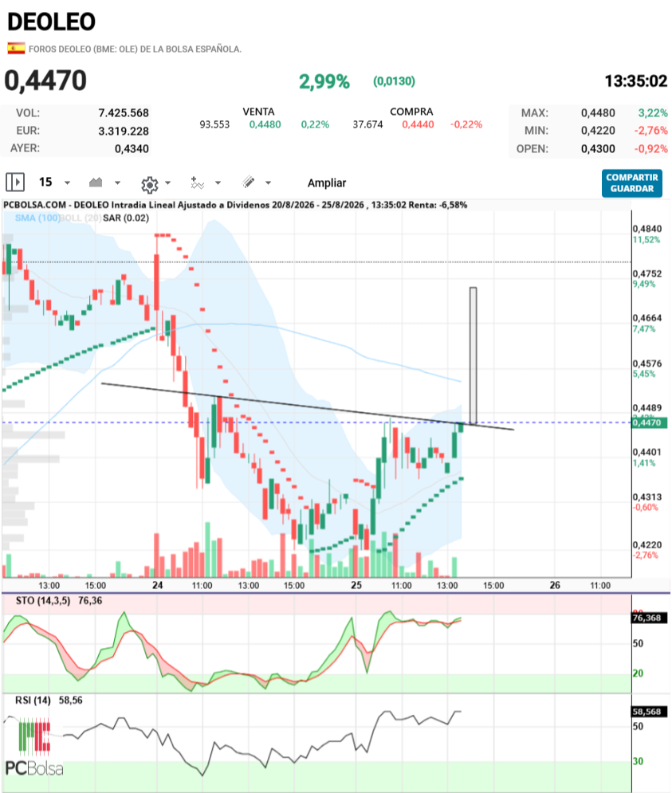Click the VOL value 7.425.568
This screenshot has width=672, height=793.
124,113
